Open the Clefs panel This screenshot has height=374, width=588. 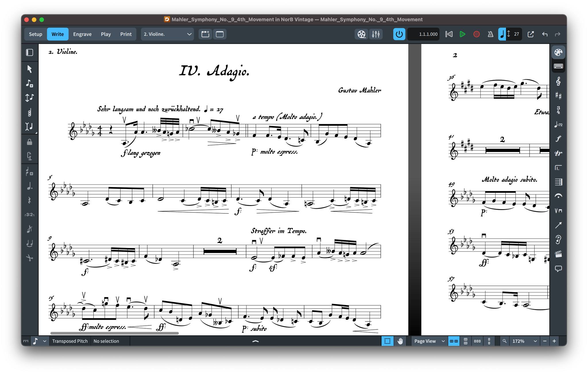pyautogui.click(x=558, y=82)
